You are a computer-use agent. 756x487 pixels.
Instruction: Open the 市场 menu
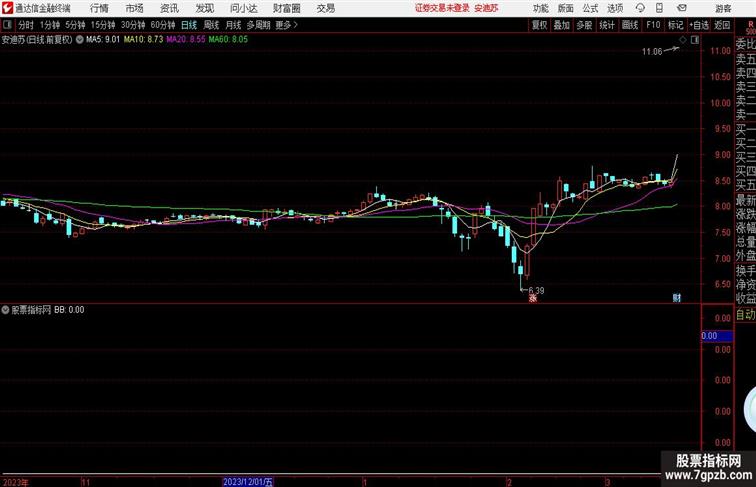coord(135,8)
